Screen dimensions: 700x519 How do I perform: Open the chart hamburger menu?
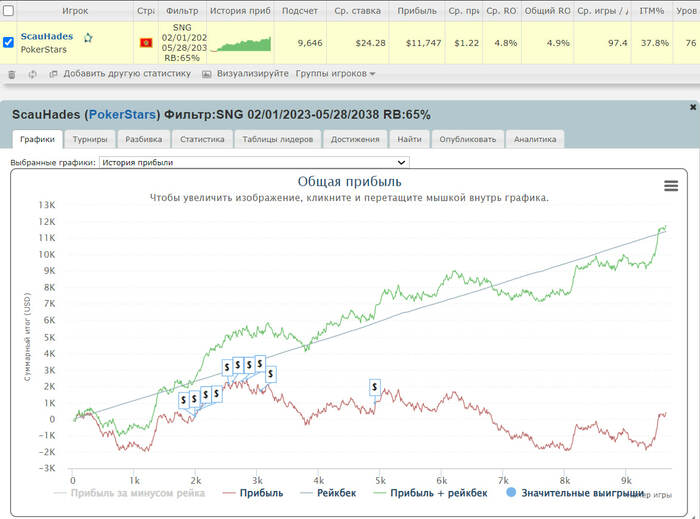(x=671, y=186)
